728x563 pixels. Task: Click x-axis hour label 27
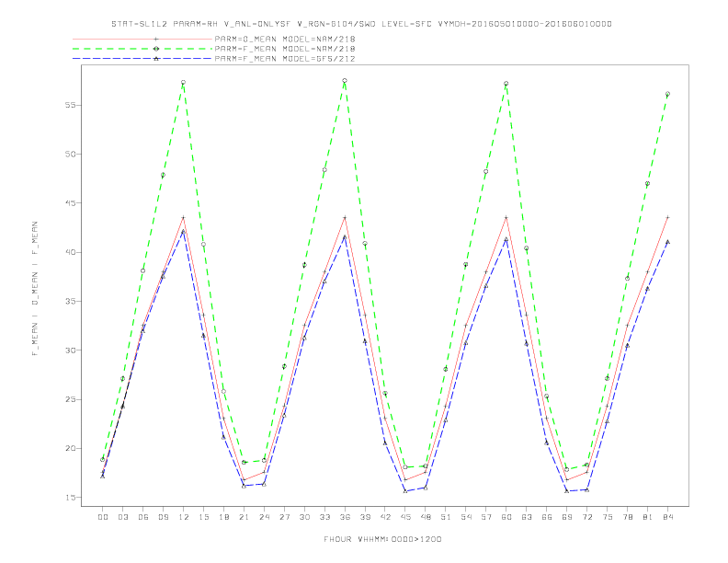tap(284, 517)
